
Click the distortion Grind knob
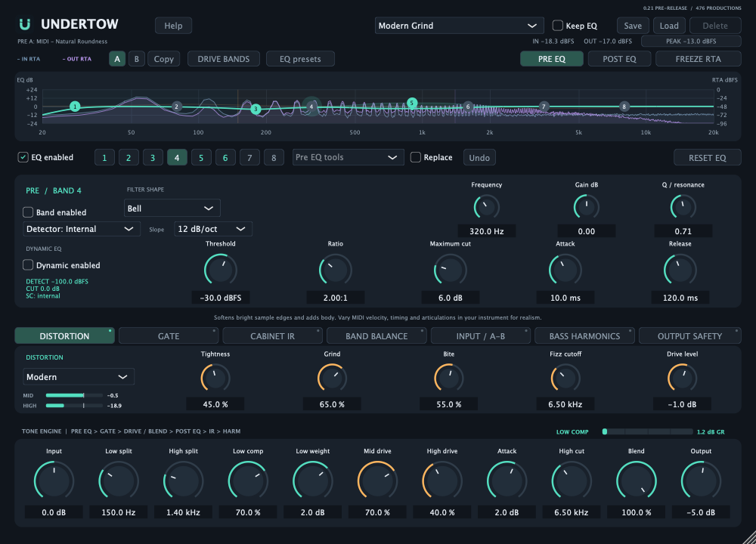click(x=332, y=378)
